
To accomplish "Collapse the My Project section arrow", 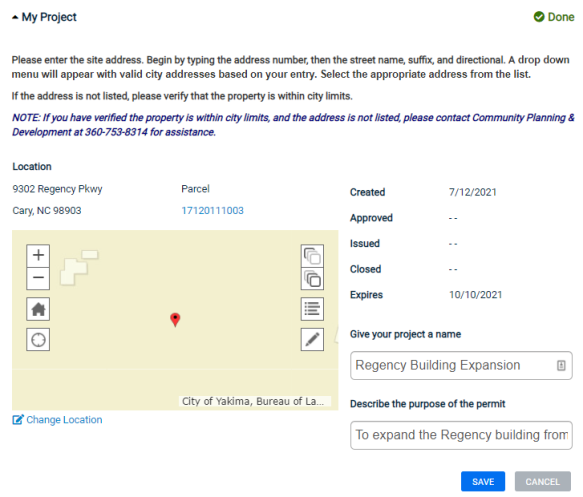I will (15, 17).
